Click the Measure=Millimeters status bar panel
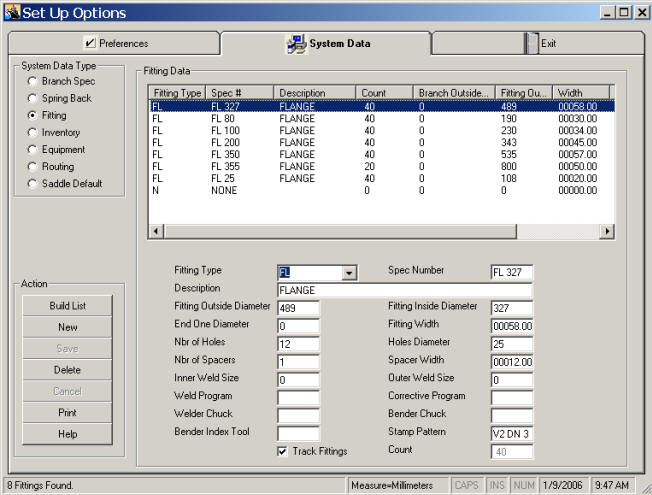This screenshot has width=652, height=495. coord(399,485)
